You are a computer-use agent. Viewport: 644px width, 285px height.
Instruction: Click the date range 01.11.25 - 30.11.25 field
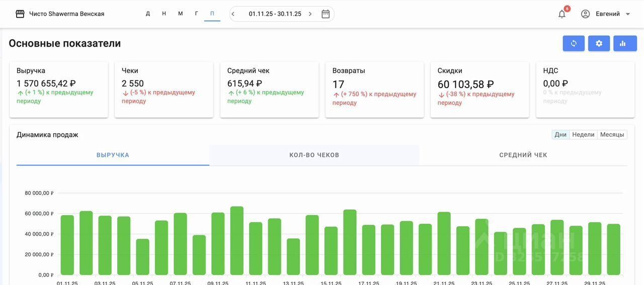pos(275,14)
